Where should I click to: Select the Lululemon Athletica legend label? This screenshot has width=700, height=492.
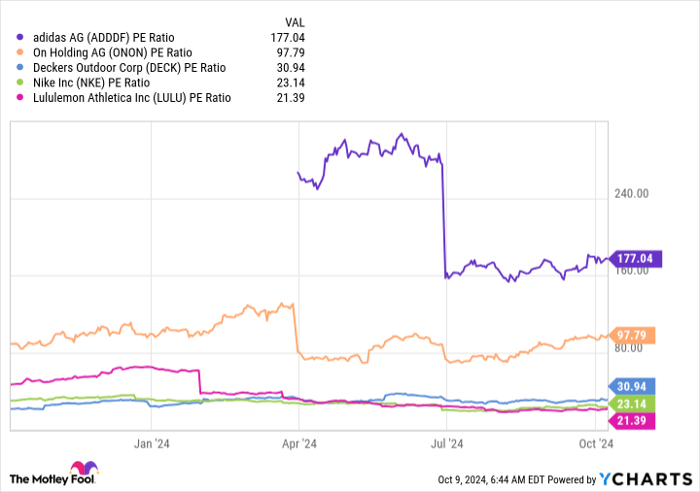pos(131,97)
